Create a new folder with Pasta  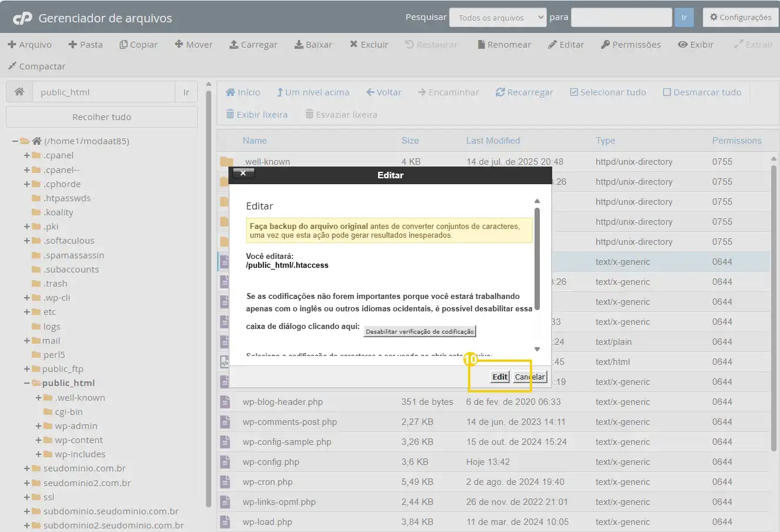[x=85, y=45]
